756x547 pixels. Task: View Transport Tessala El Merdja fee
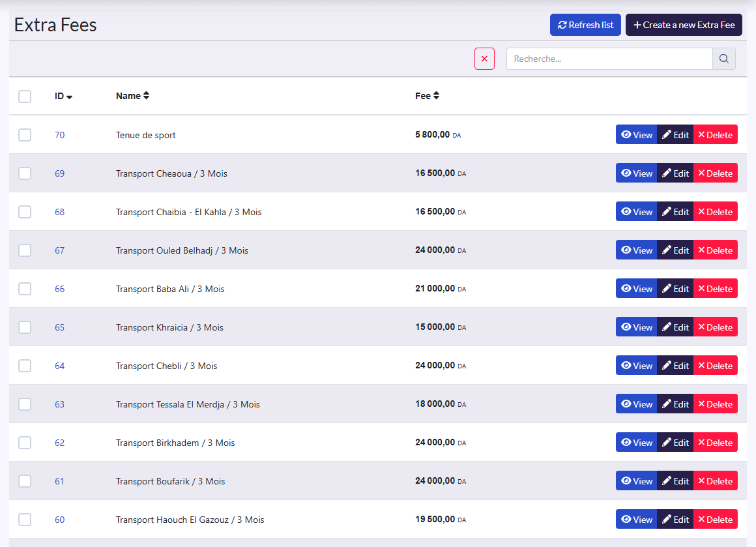637,404
